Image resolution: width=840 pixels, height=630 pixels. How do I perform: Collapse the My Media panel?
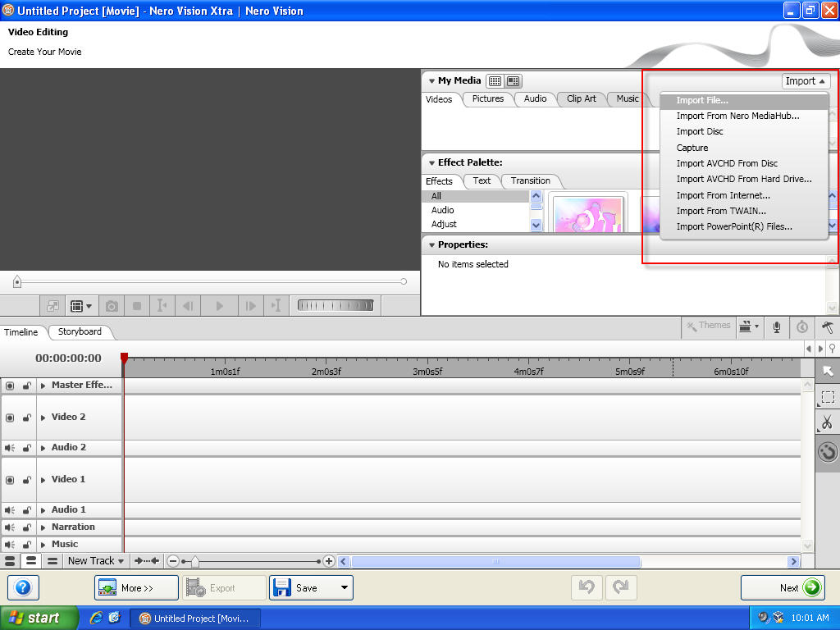431,81
